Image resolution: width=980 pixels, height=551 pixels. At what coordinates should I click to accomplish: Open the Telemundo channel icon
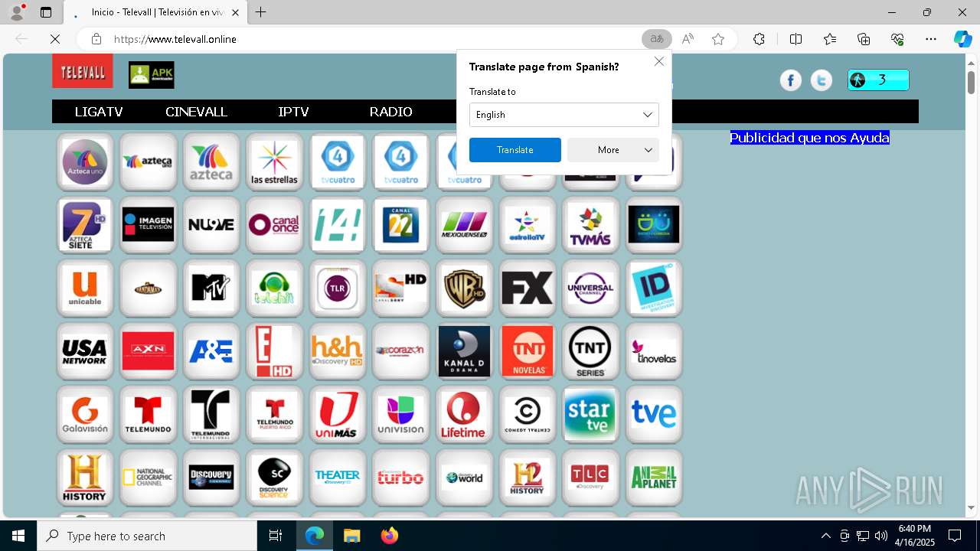148,414
